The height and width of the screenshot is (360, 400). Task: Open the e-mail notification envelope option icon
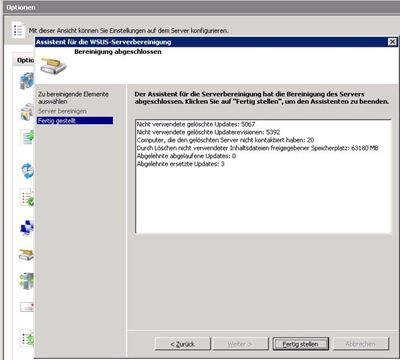27,307
